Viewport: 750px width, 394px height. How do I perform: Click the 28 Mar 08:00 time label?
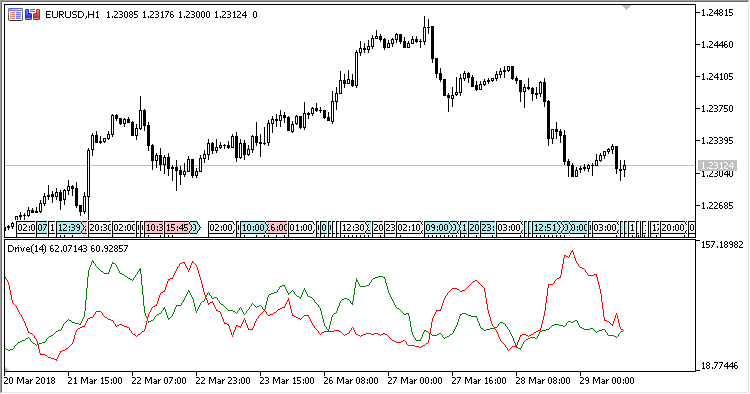543,381
